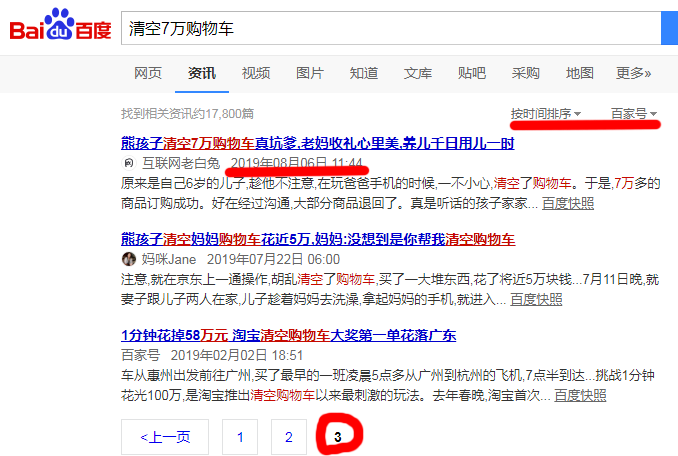
Task: Click the date 2019年02月02日 18:51
Action: pos(237,355)
